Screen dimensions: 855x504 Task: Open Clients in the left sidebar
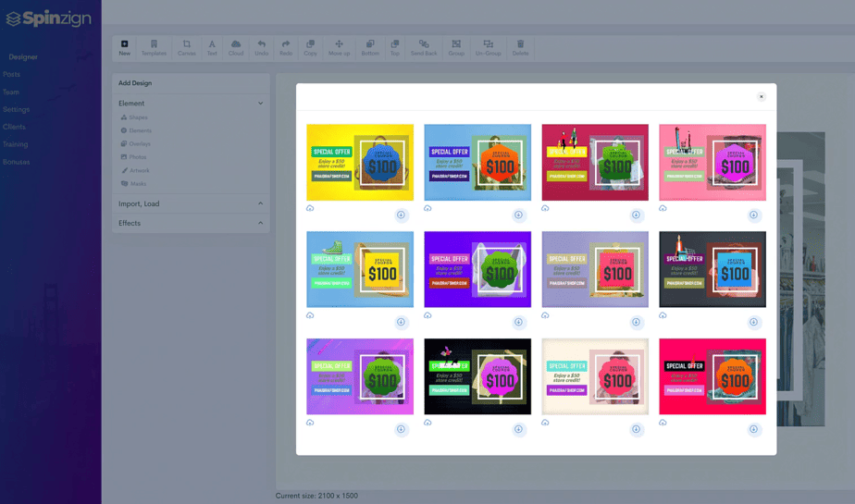15,127
